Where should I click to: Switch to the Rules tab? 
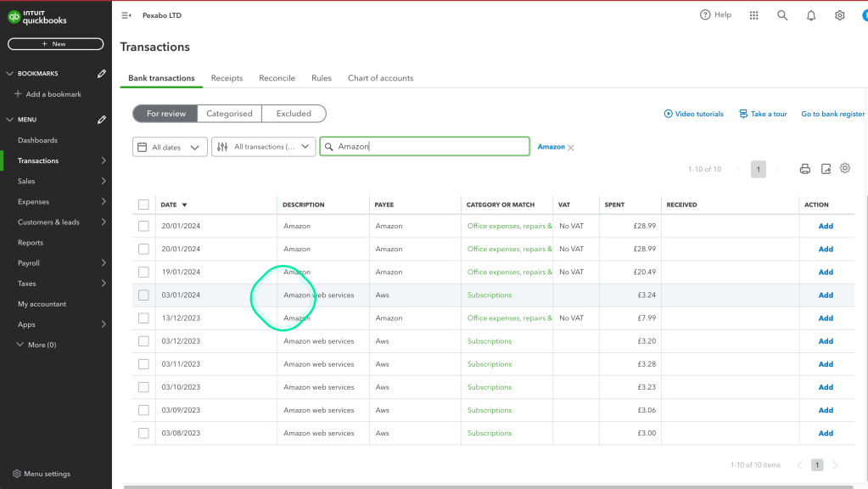pos(321,78)
